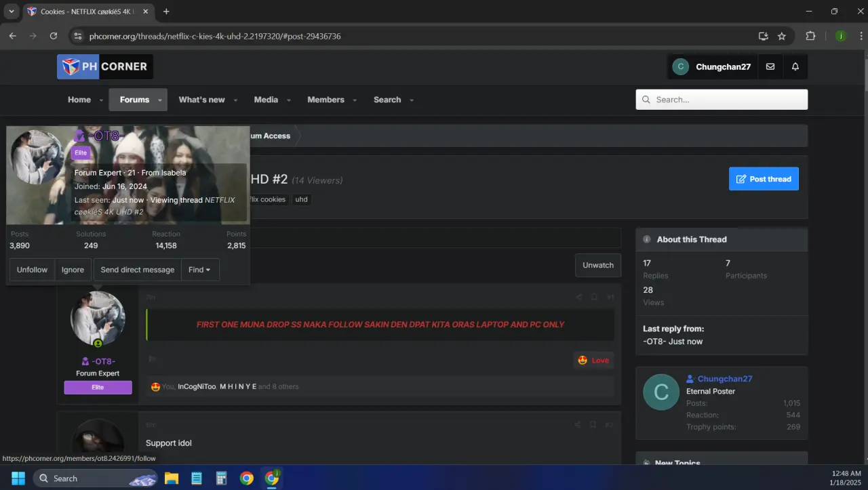Close the Cookies - NETFLIX tab
Screen dimensions: 868x490
[146, 12]
